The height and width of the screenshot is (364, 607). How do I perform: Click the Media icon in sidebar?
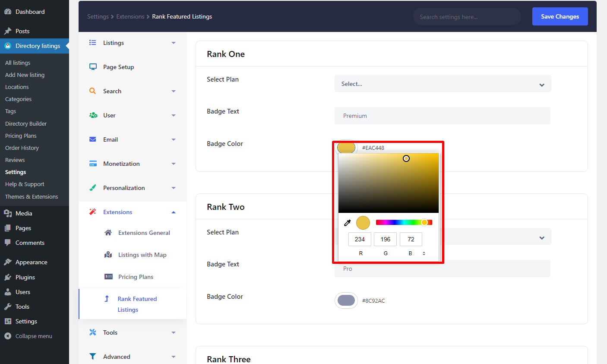(x=8, y=213)
